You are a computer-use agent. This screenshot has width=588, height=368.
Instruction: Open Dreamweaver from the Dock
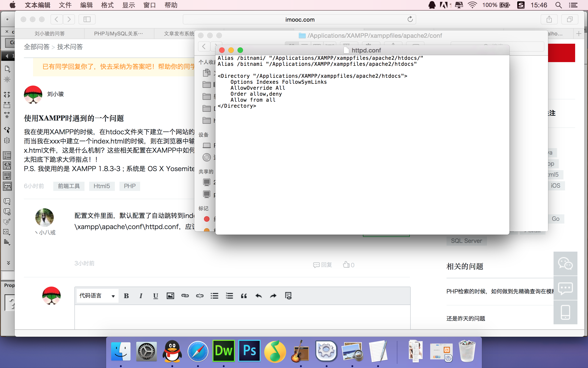(x=223, y=351)
